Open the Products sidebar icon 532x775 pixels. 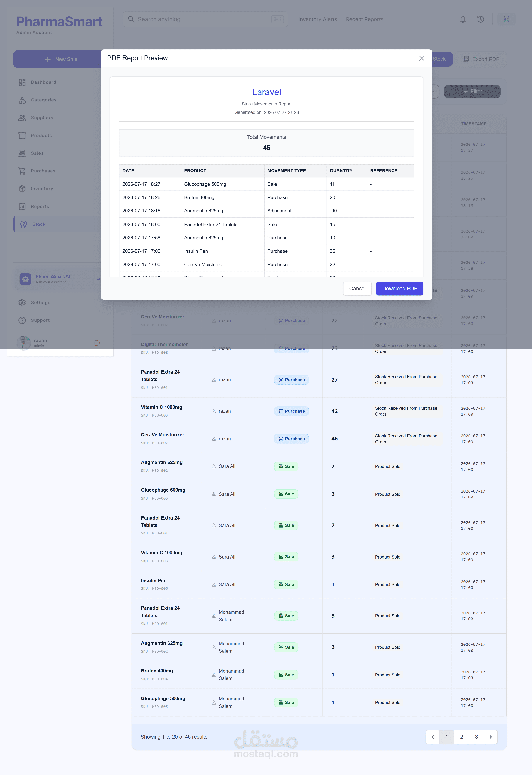[22, 136]
